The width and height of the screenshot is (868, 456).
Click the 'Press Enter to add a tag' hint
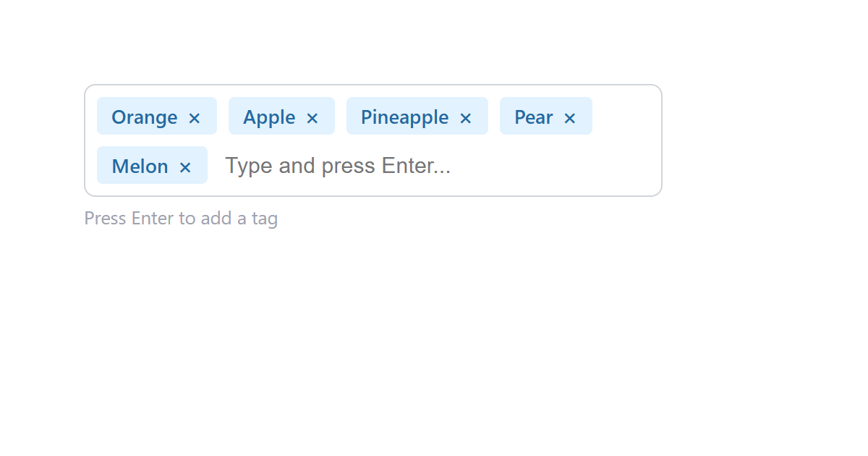(181, 218)
